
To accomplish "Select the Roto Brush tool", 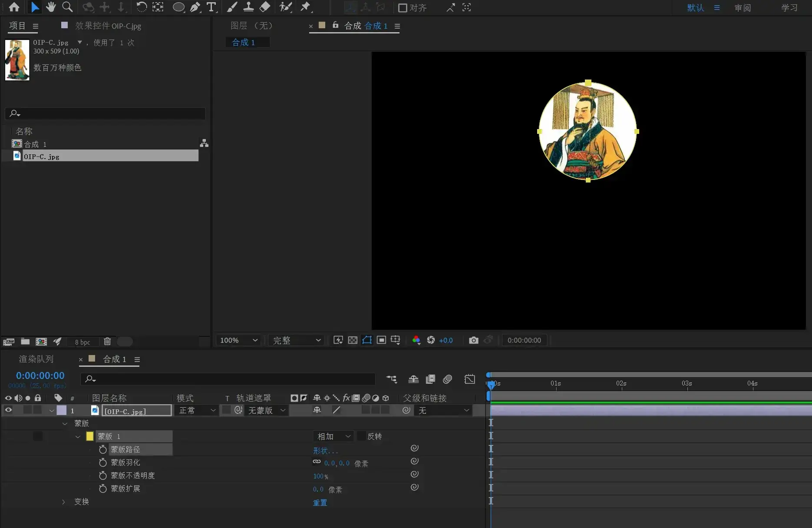I will 286,7.
